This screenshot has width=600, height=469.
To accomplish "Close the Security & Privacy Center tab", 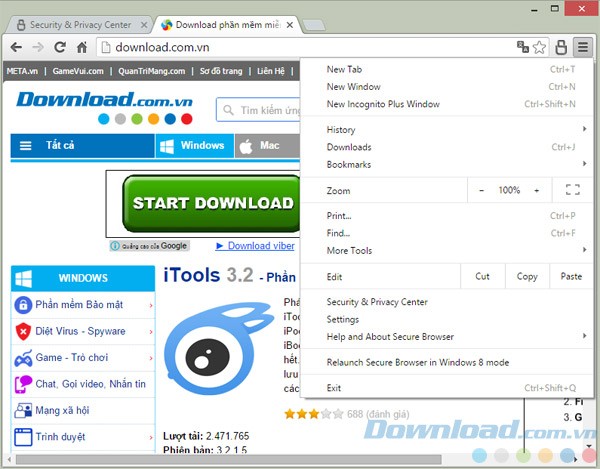I will [144, 25].
